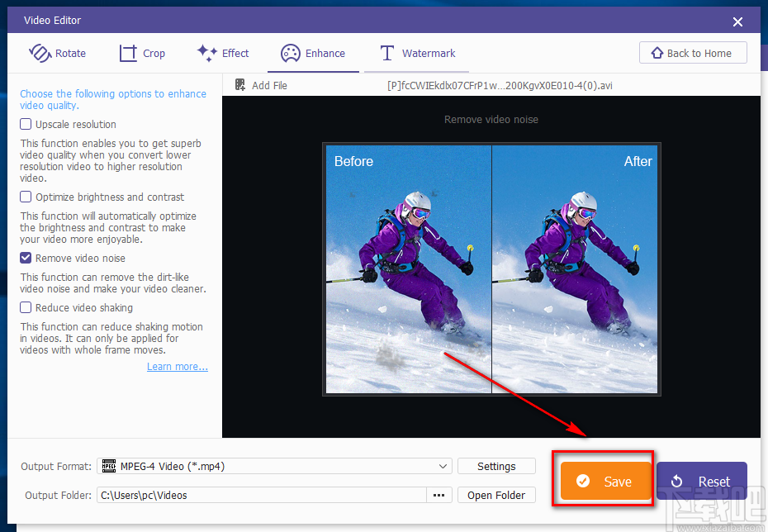Open output format Settings
This screenshot has height=532, width=768.
point(496,467)
